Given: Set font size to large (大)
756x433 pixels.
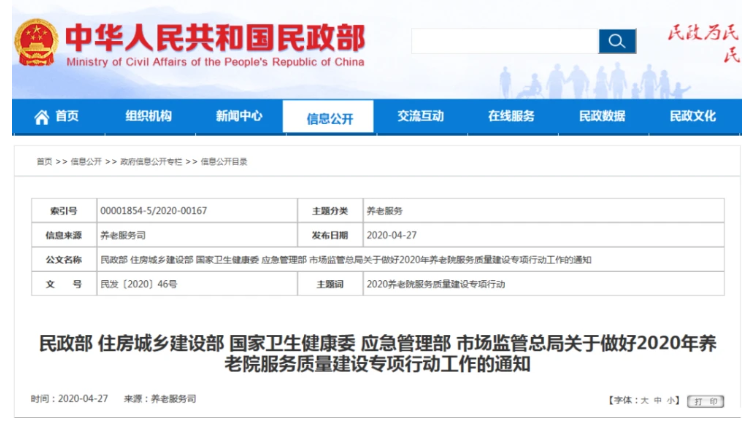Looking at the screenshot, I should [x=645, y=400].
